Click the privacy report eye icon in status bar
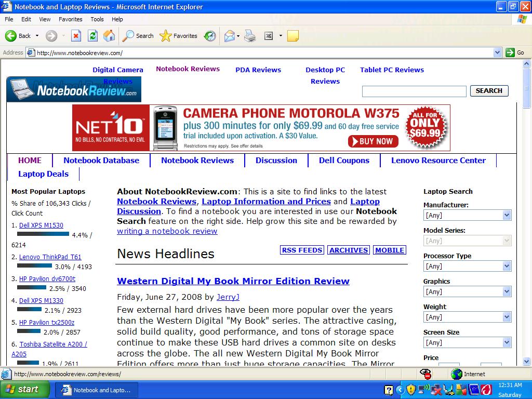The height and width of the screenshot is (399, 532). click(x=425, y=374)
